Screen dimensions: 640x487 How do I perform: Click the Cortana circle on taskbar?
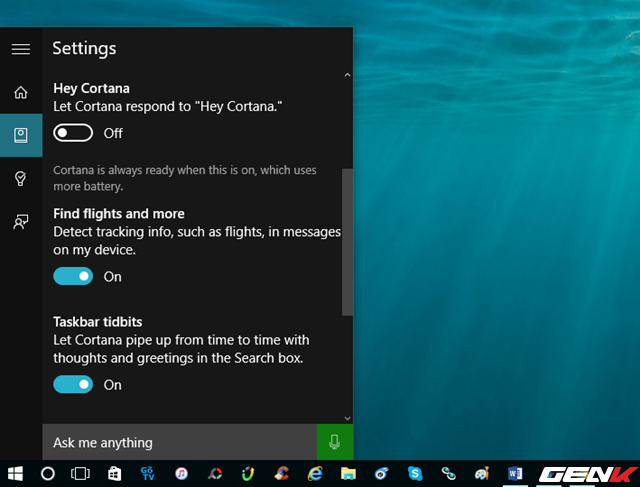(x=48, y=474)
